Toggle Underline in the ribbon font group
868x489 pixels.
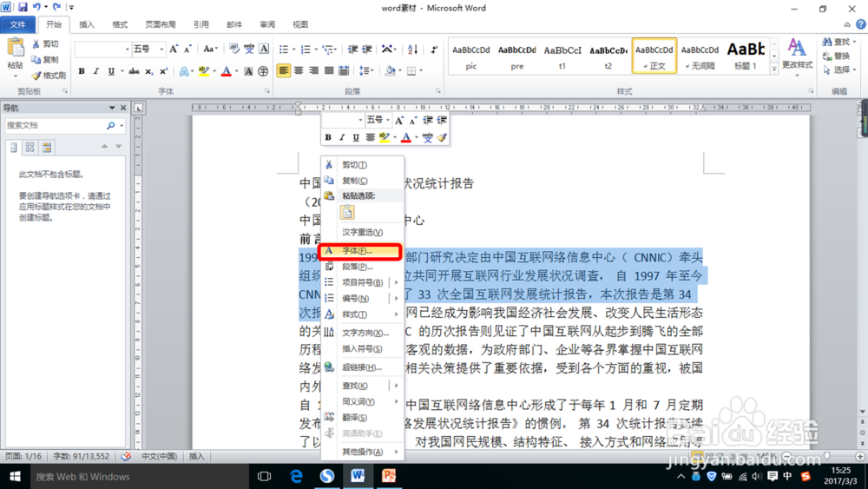tap(111, 71)
